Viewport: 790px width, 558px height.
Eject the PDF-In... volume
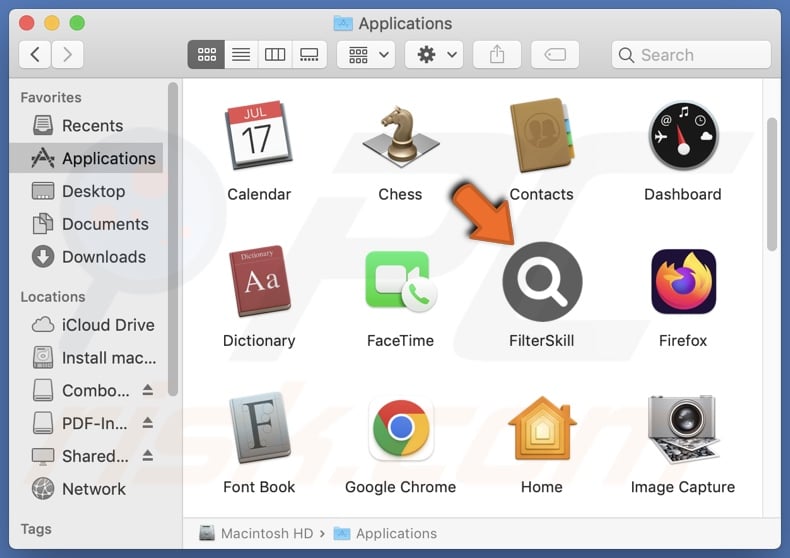coord(147,422)
